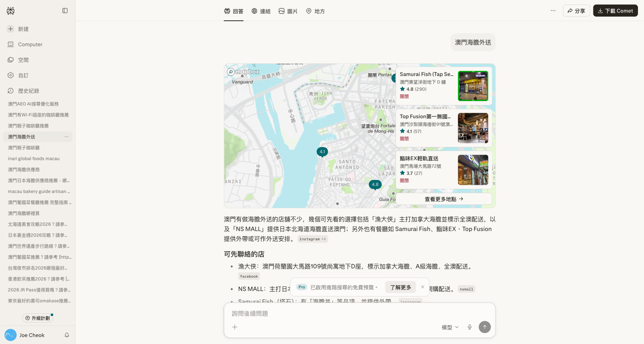
Task: Open 歷史紀錄 history section
Action: [x=23, y=91]
